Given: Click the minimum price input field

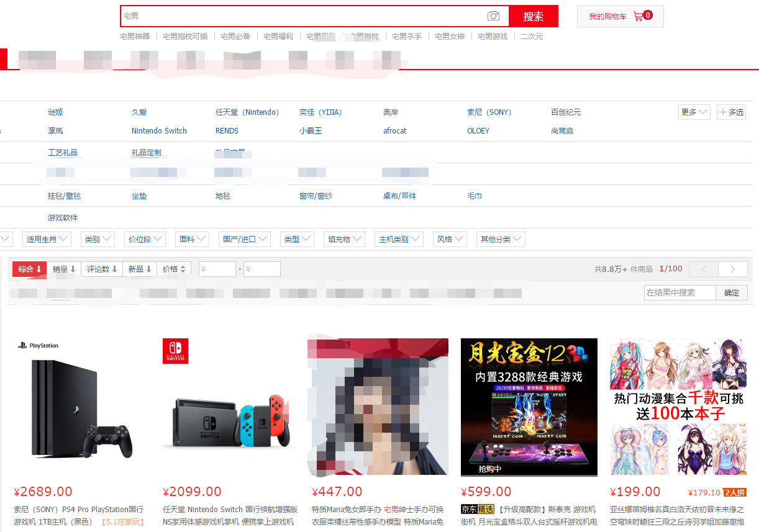Looking at the screenshot, I should [217, 269].
